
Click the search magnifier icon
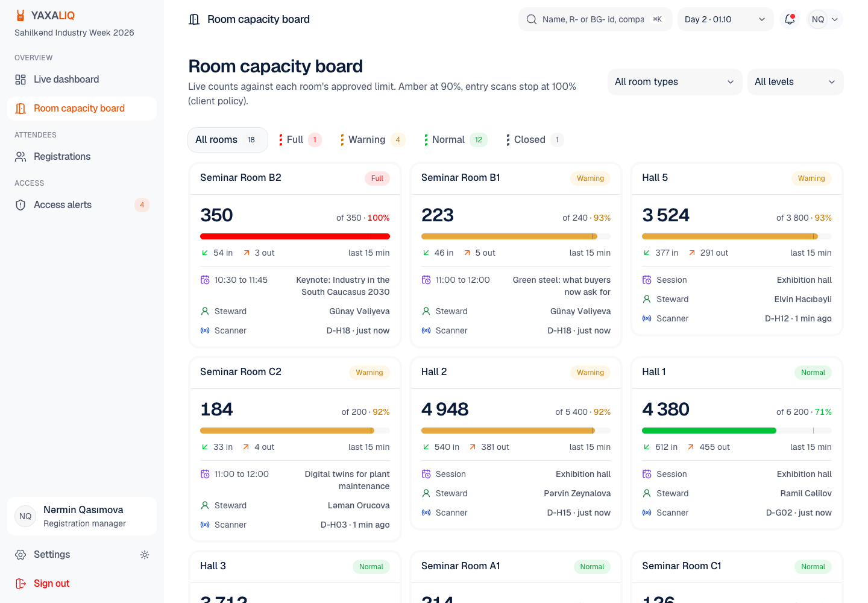[x=532, y=19]
